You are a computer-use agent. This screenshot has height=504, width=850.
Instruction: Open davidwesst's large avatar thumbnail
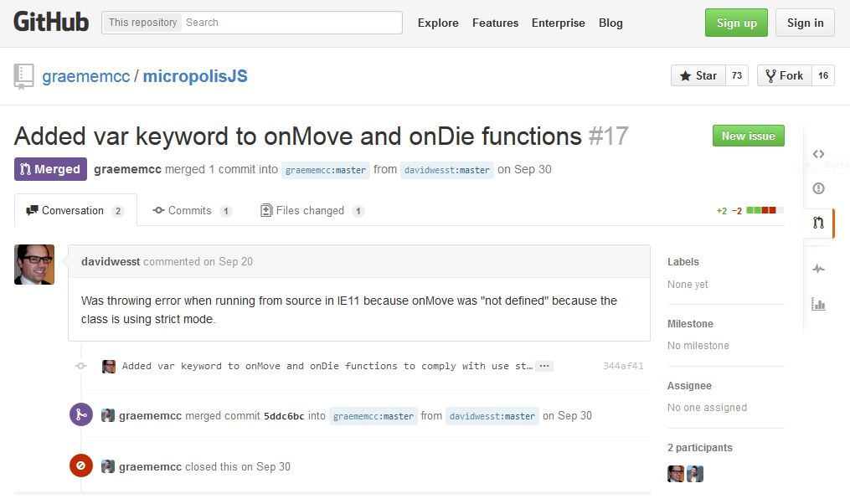(x=34, y=265)
